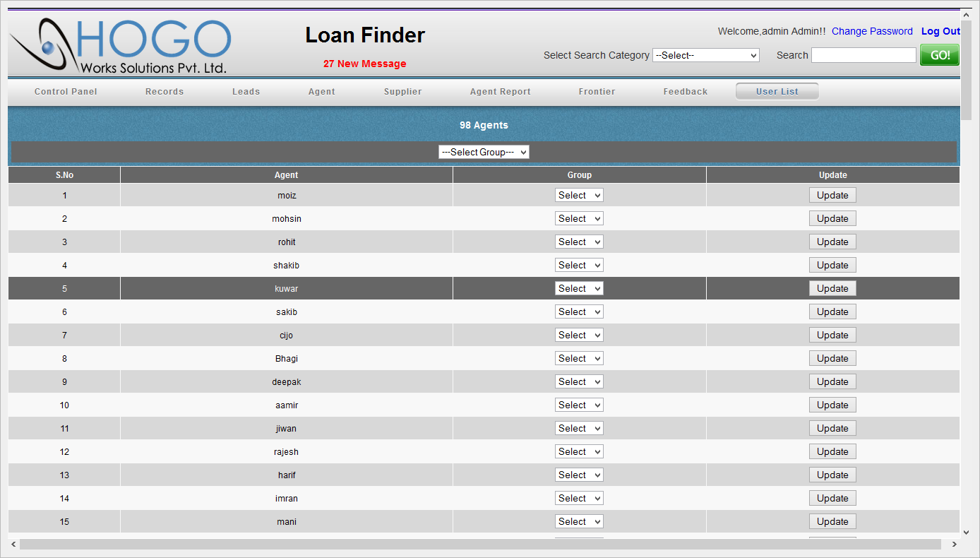Click the vertical scrollbar down arrow
Viewport: 980px width, 558px height.
pyautogui.click(x=966, y=532)
